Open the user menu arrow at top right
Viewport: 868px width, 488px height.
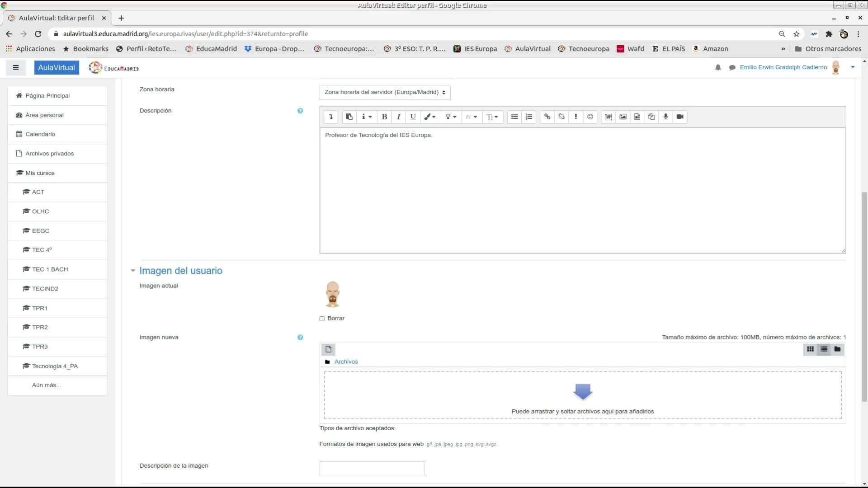click(853, 67)
